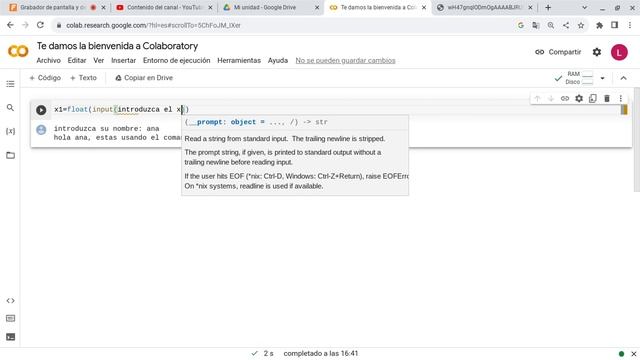Click the address bar URL

(153, 25)
